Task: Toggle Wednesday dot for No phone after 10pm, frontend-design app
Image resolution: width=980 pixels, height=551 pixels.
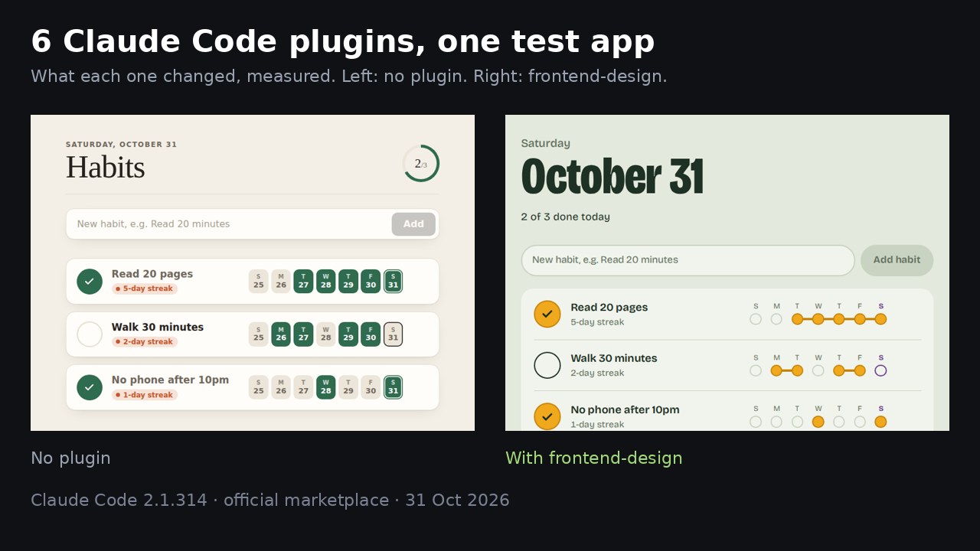Action: coord(818,422)
